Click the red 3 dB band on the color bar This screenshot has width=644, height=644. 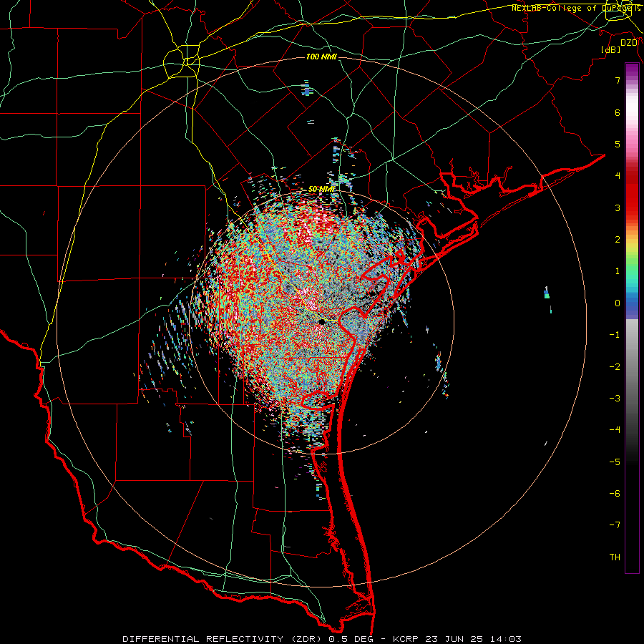(x=632, y=201)
